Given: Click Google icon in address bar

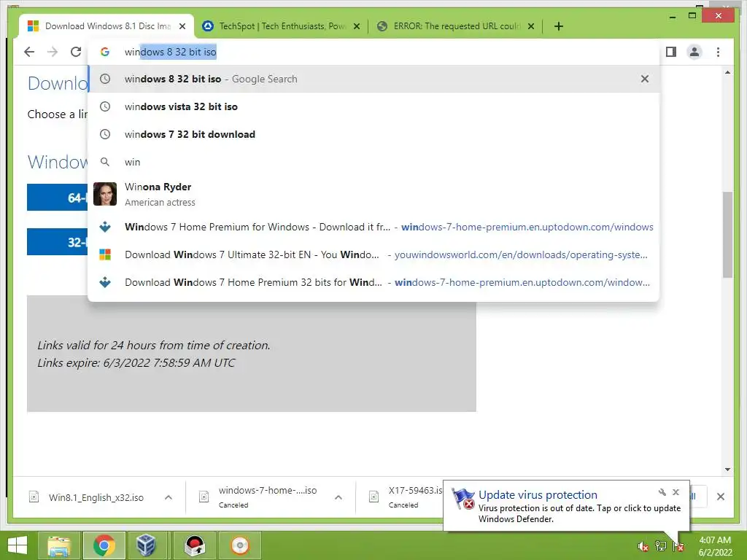Looking at the screenshot, I should (x=105, y=52).
